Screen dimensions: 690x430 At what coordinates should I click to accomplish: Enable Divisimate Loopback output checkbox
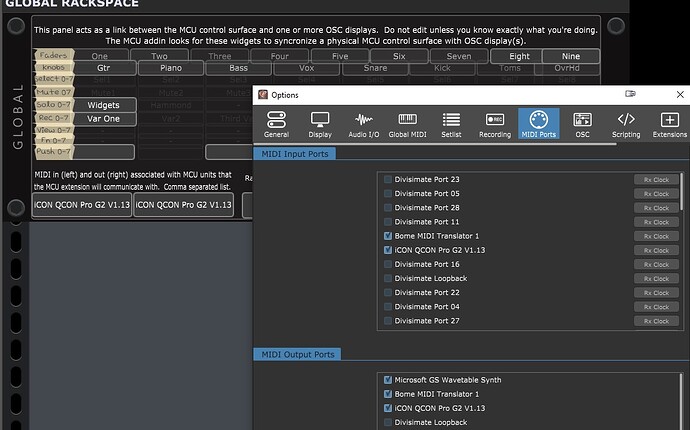(x=388, y=422)
